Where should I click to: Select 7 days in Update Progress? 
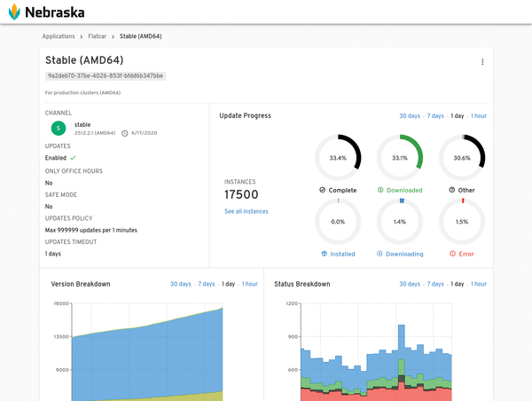(x=435, y=116)
